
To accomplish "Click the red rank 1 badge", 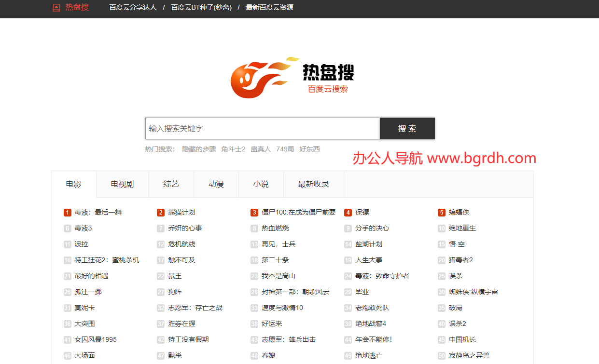I will [x=68, y=213].
